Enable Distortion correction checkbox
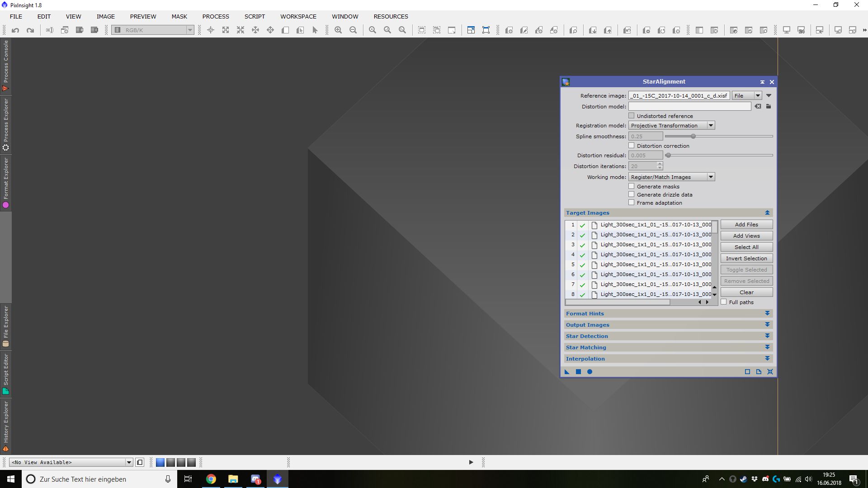The height and width of the screenshot is (488, 868). pyautogui.click(x=632, y=146)
